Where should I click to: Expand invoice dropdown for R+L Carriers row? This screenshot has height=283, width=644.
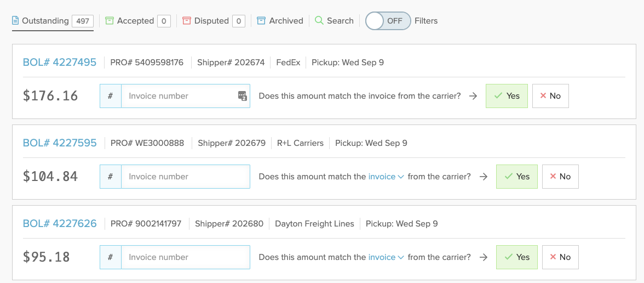pos(386,177)
